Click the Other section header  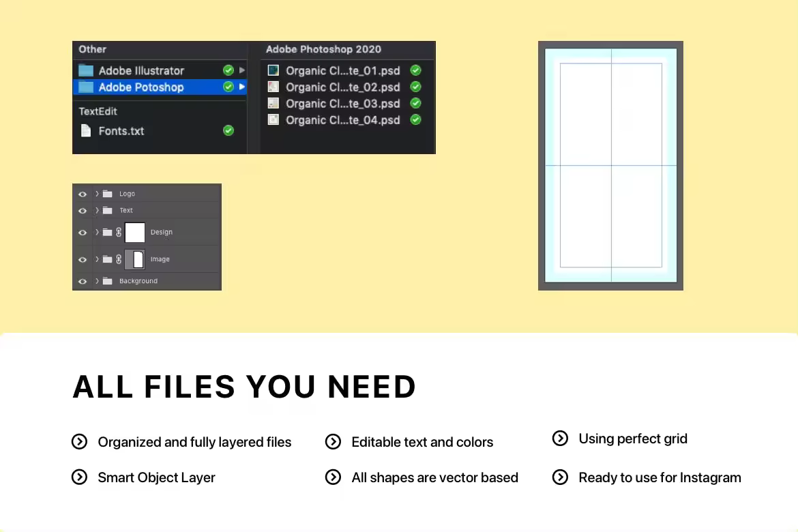(x=92, y=49)
